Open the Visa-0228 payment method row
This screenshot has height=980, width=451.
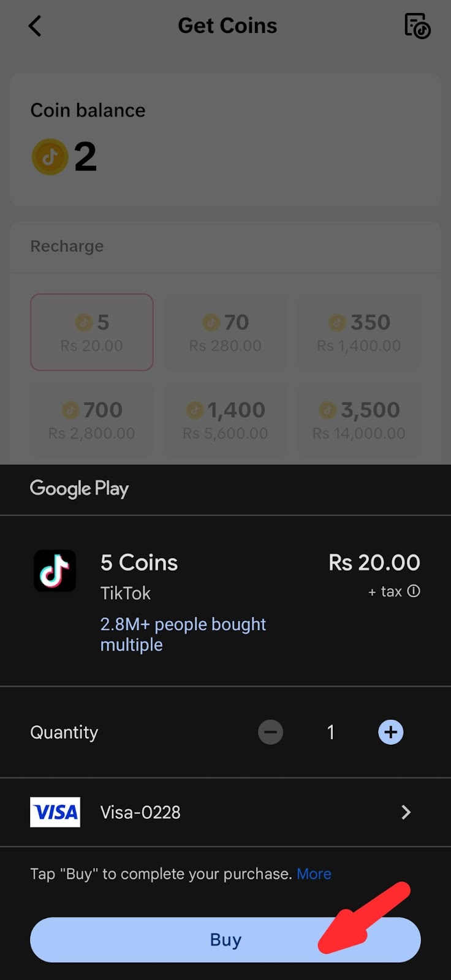(225, 812)
